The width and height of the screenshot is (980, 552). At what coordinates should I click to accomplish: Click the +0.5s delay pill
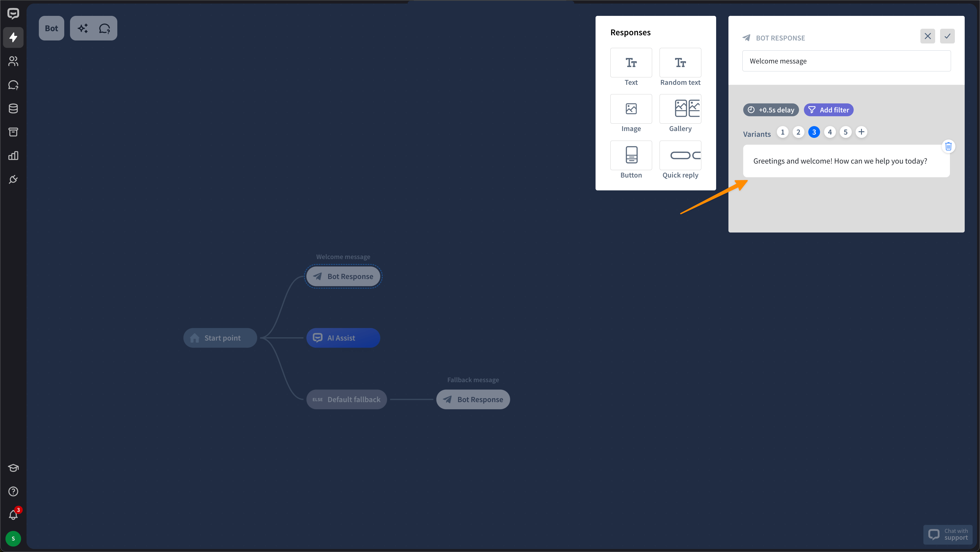(x=771, y=110)
